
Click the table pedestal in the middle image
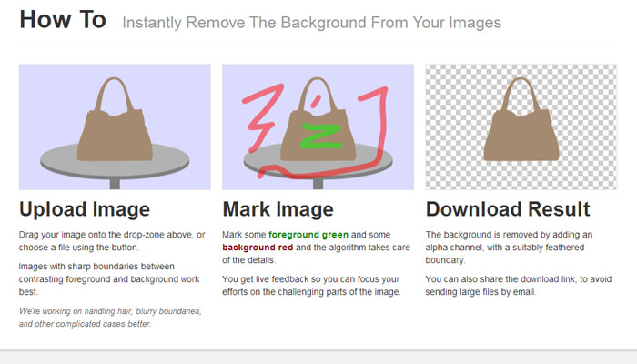click(318, 184)
